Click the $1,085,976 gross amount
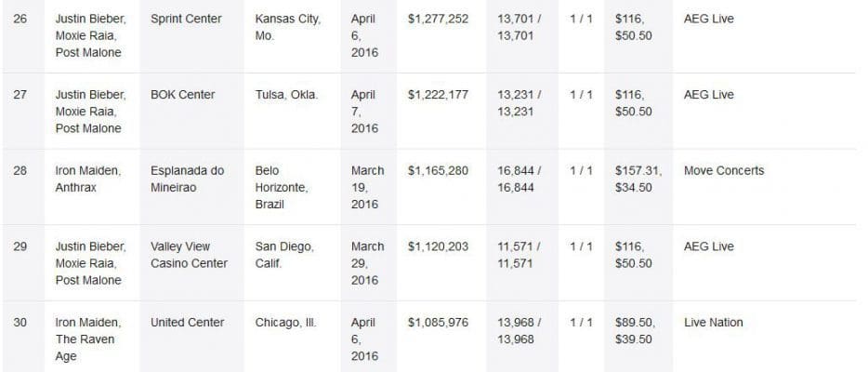Image resolution: width=868 pixels, height=372 pixels. click(437, 323)
